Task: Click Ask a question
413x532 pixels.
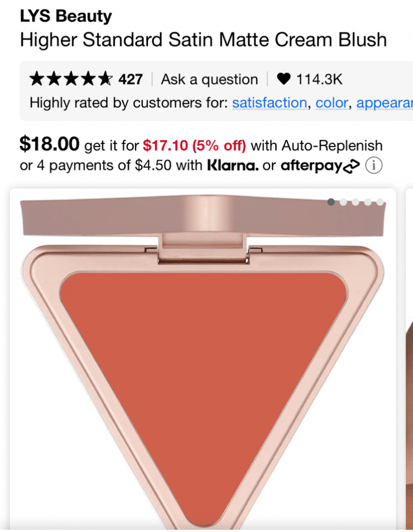Action: point(209,79)
